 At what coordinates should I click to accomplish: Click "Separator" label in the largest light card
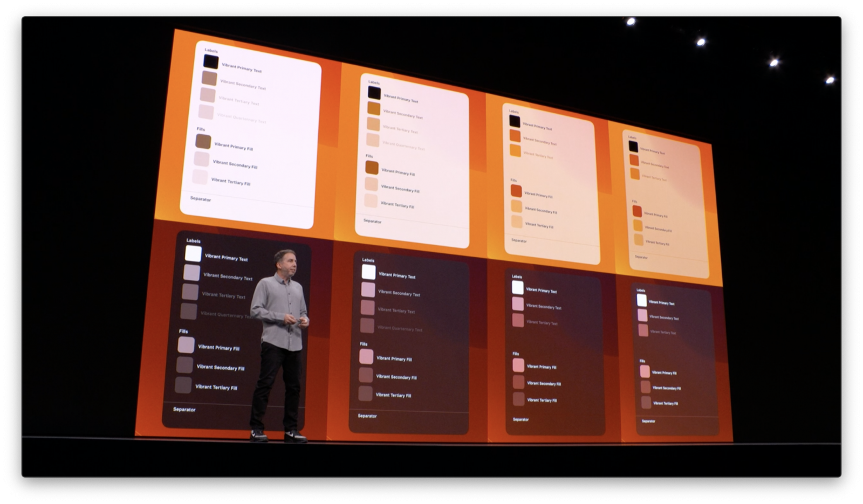[x=200, y=199]
